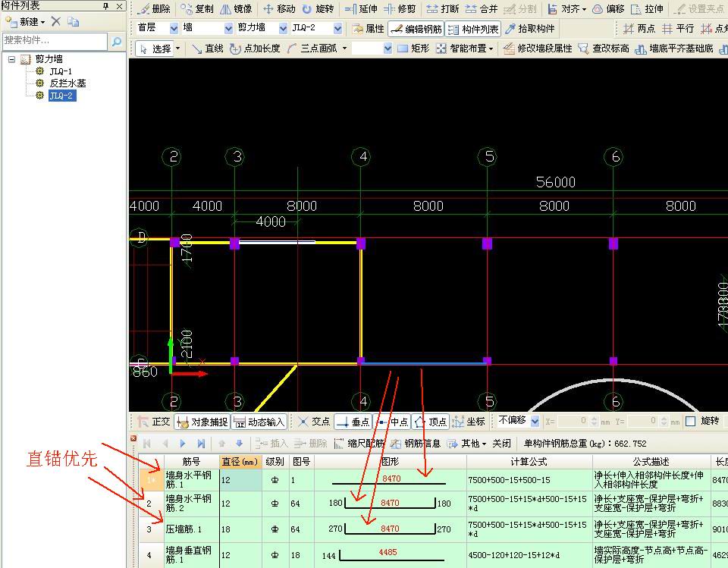Toggle Edit Rebar (编辑钢筋) panel
Image resolution: width=728 pixels, height=568 pixels.
tap(416, 29)
